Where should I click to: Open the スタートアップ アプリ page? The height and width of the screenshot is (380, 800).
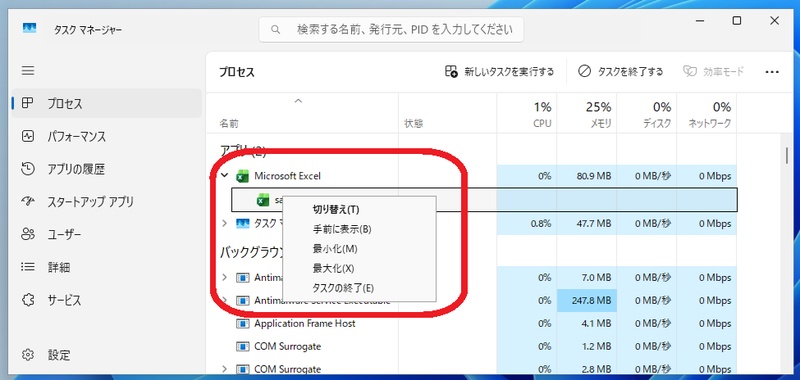(107, 201)
